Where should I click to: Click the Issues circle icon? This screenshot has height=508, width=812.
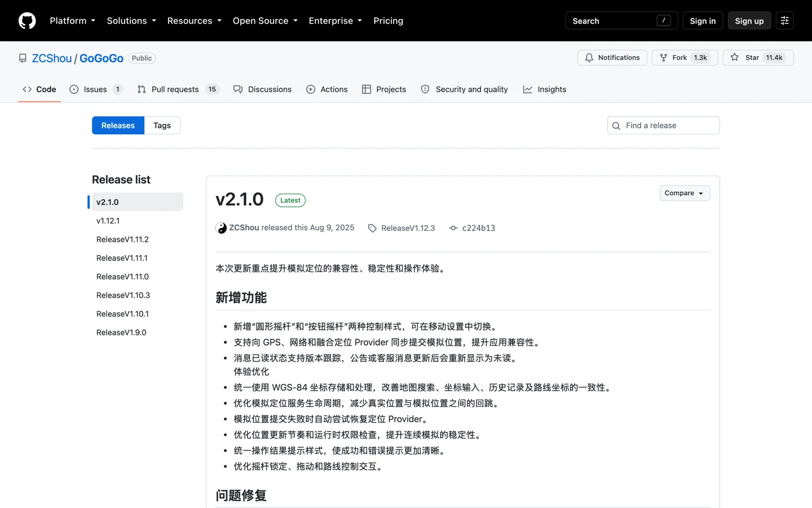74,89
